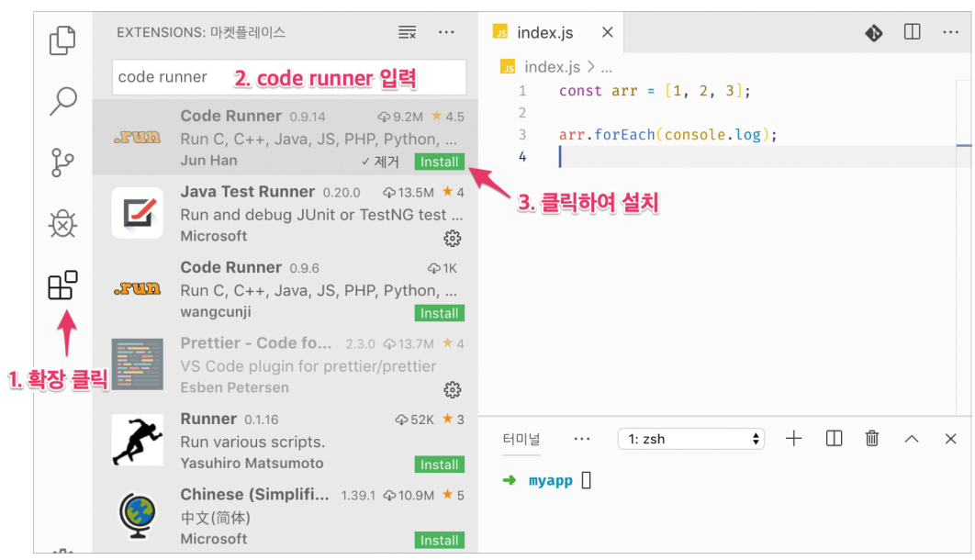This screenshot has height=560, width=975.
Task: Open the 1: zsh terminal dropdown
Action: point(690,439)
